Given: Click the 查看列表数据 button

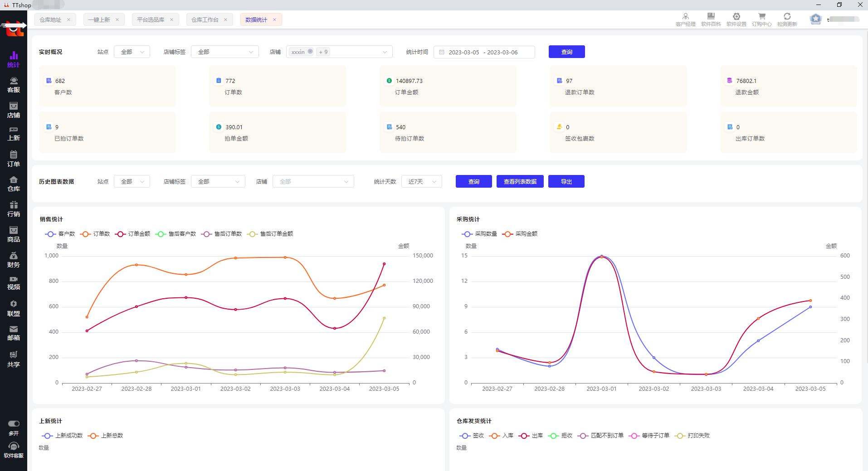Looking at the screenshot, I should [520, 182].
